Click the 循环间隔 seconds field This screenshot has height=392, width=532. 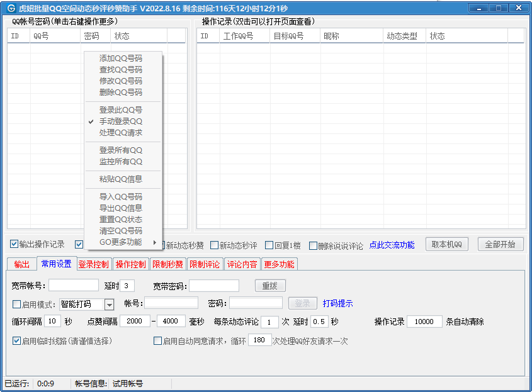(53, 321)
